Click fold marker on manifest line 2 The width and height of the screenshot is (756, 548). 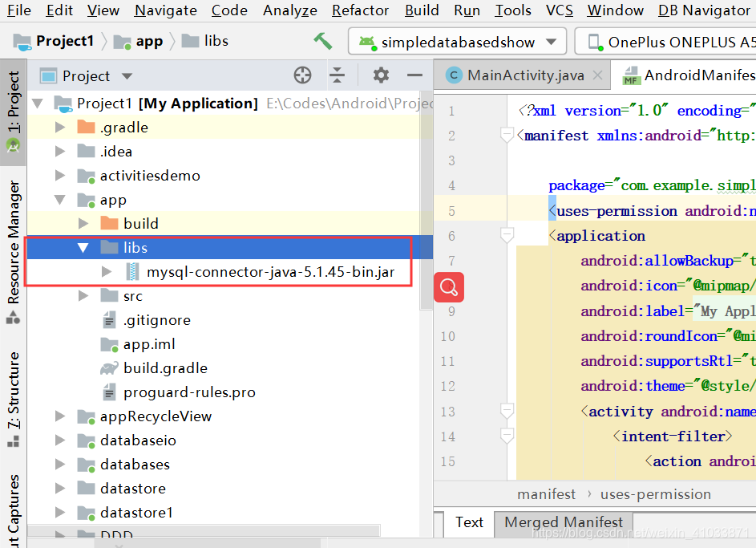[x=506, y=136]
